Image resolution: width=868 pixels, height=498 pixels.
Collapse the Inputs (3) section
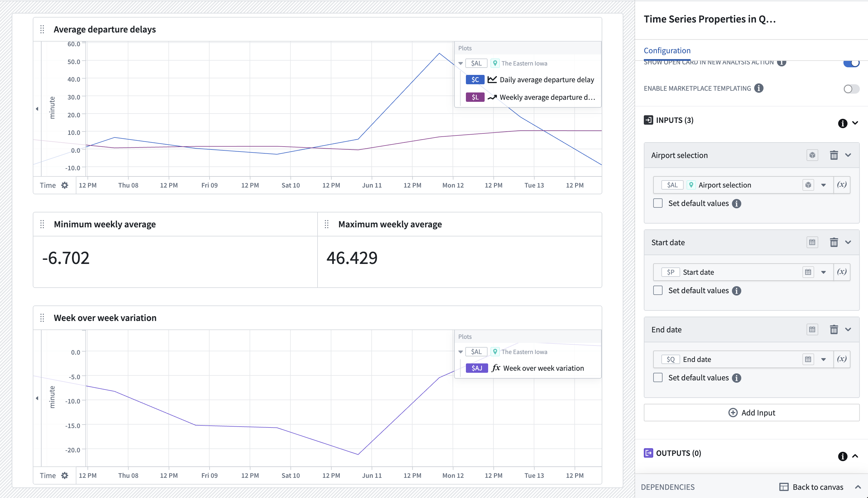(x=855, y=123)
